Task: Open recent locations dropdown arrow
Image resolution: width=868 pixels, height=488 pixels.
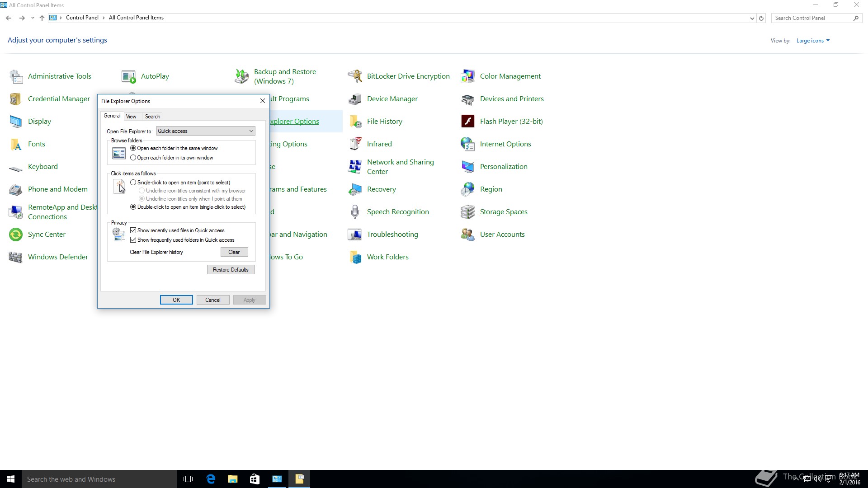Action: click(x=33, y=18)
